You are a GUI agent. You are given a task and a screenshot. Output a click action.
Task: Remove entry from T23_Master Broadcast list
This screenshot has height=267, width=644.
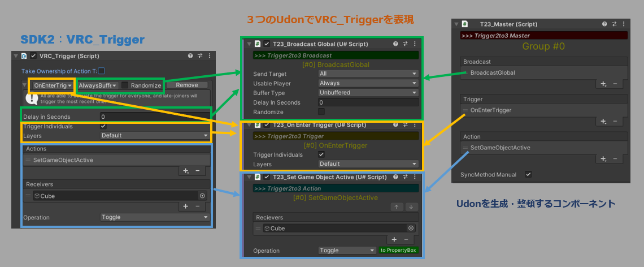[615, 84]
